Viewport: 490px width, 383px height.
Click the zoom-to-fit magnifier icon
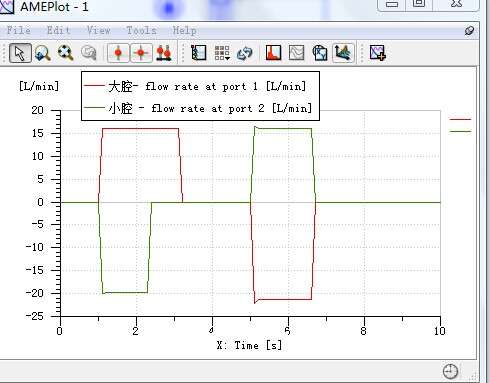point(66,53)
